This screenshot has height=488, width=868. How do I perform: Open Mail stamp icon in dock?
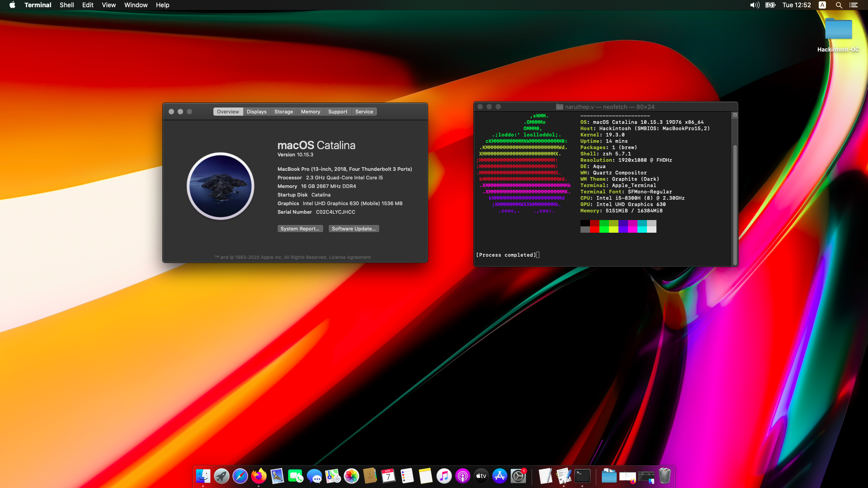277,476
